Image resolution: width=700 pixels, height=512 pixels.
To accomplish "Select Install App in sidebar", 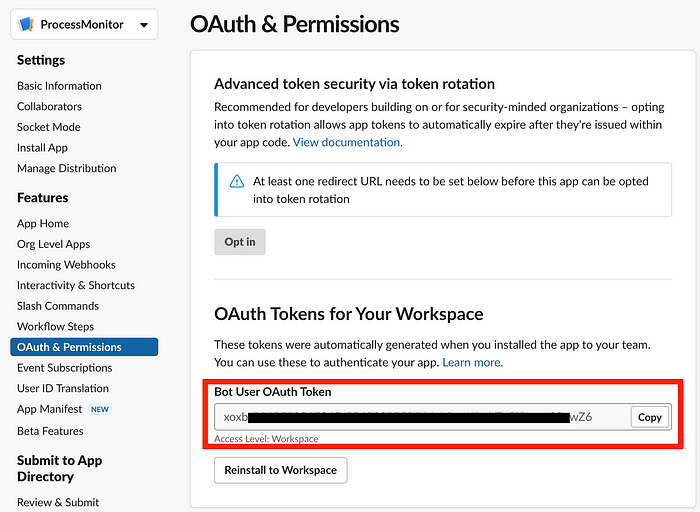I will [x=42, y=147].
